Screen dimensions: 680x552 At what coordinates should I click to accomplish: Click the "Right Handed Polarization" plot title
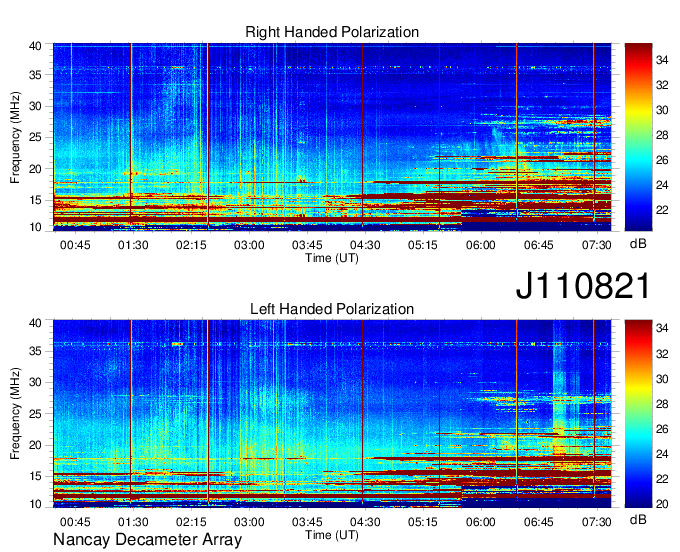coord(332,32)
